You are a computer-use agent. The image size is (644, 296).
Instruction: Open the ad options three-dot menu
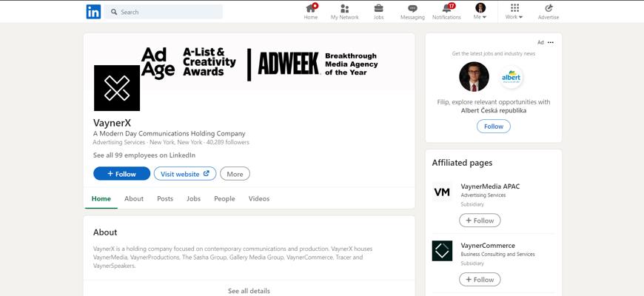(x=550, y=42)
